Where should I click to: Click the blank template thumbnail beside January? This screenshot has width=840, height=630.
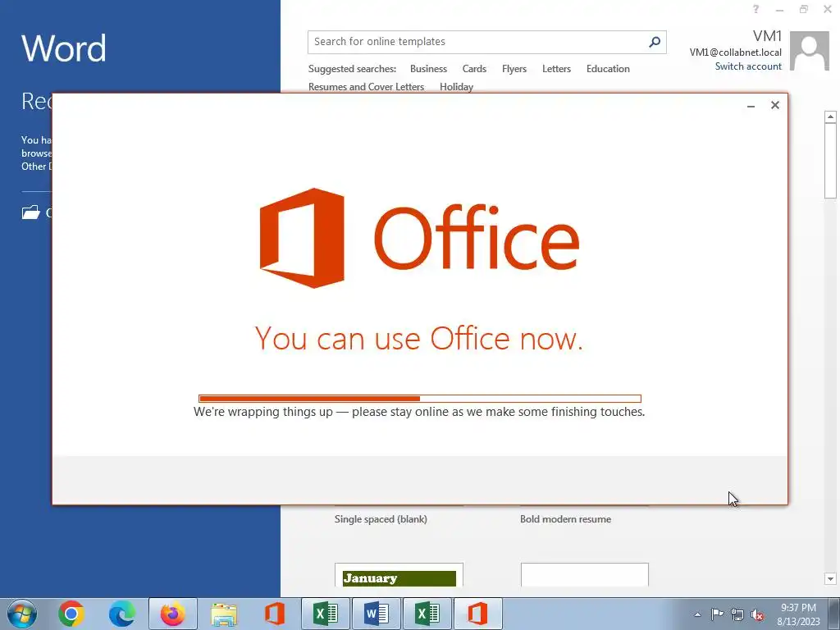coord(584,575)
